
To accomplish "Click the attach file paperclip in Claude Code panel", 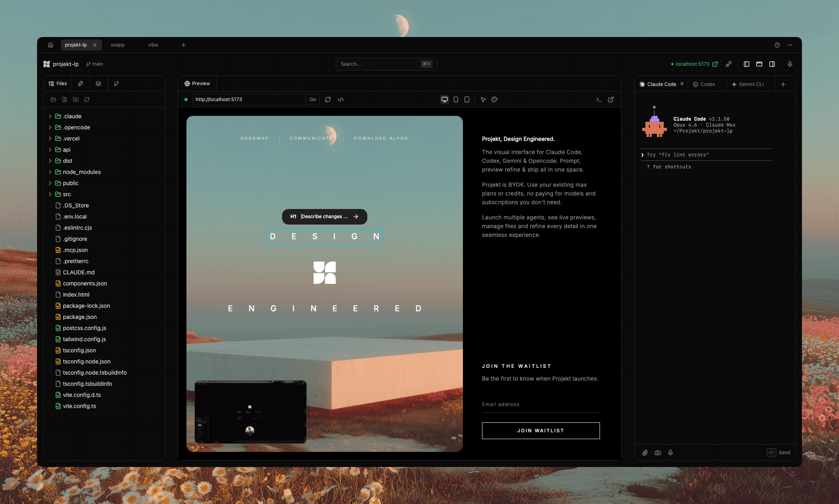I will coord(645,453).
